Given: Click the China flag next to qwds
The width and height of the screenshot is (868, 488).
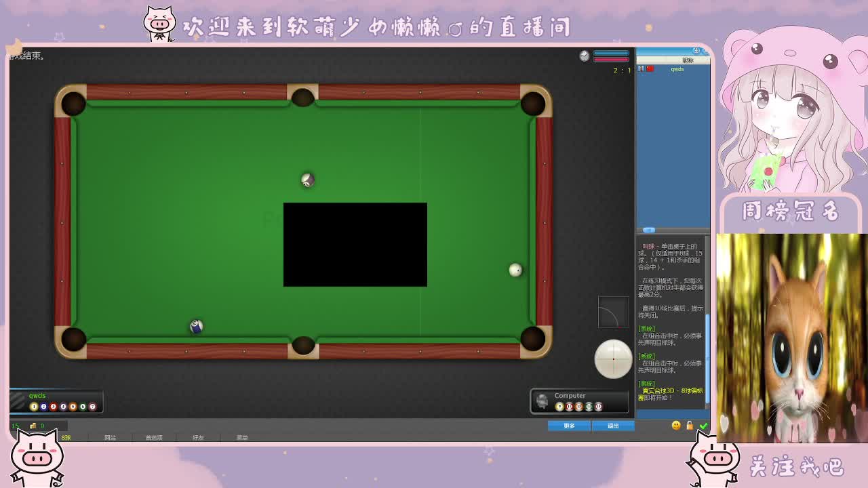Looking at the screenshot, I should [650, 68].
